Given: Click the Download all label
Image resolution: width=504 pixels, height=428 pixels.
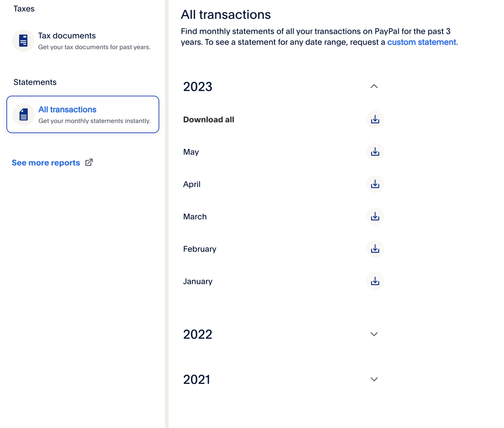Looking at the screenshot, I should [209, 120].
